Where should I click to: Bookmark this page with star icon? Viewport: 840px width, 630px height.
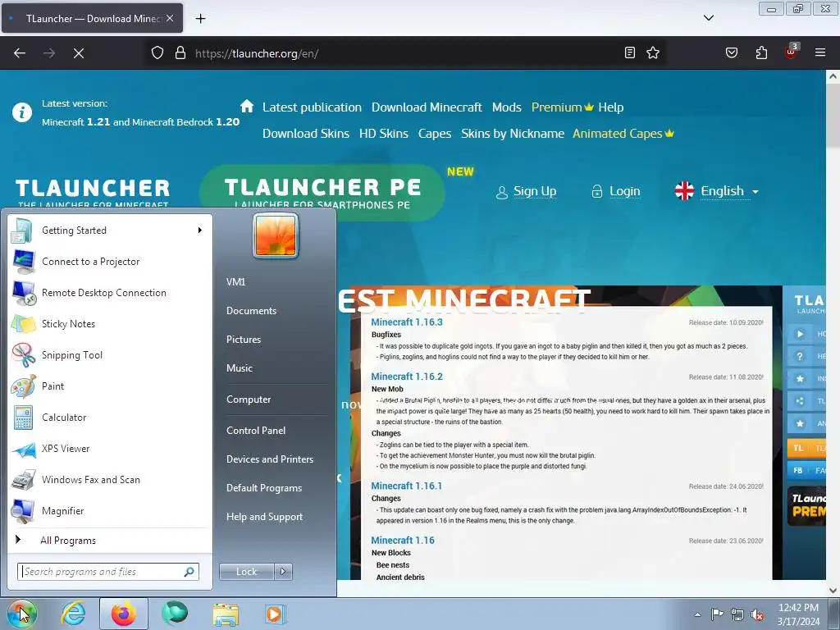coord(653,52)
